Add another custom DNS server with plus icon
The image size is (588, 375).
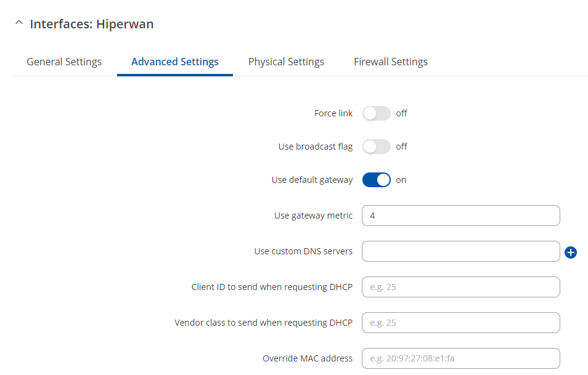[x=571, y=252]
